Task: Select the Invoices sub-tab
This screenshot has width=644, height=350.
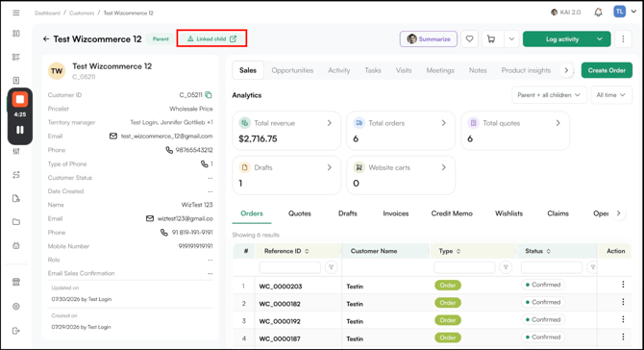Action: coord(395,213)
